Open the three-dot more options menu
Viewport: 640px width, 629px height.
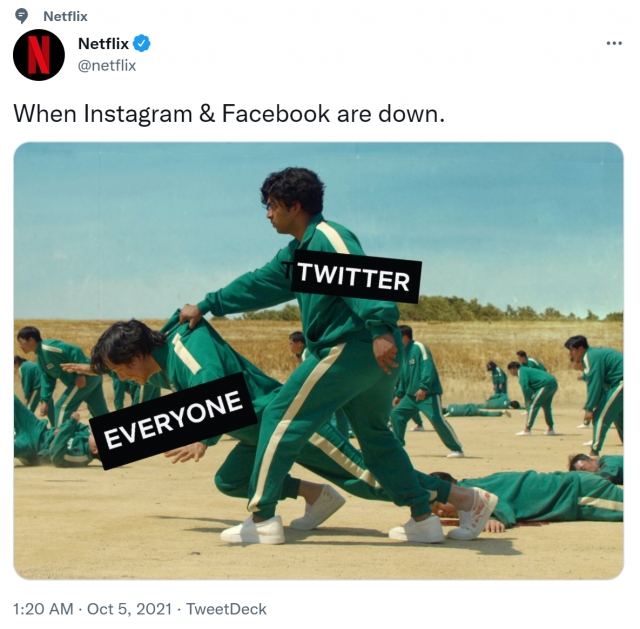point(614,43)
